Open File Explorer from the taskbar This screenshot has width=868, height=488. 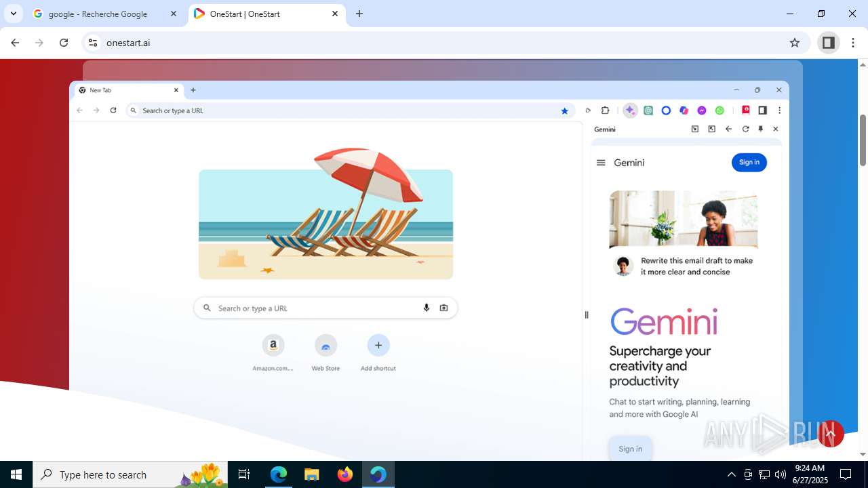[312, 474]
